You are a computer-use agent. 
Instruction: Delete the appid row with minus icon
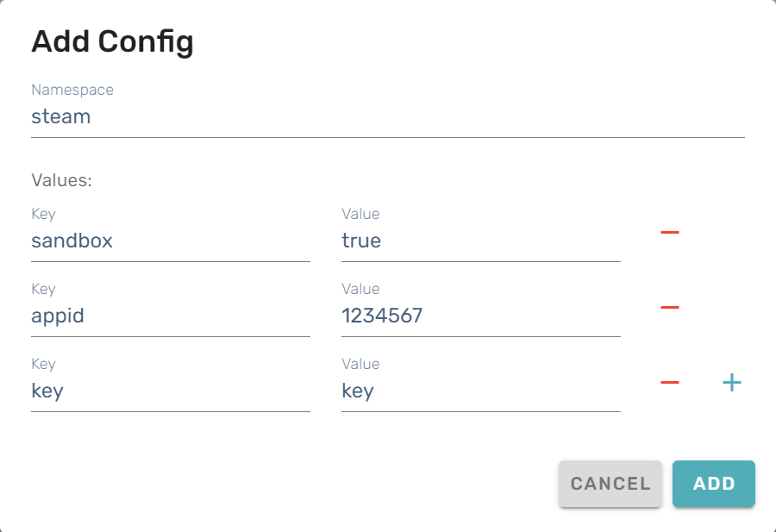669,307
